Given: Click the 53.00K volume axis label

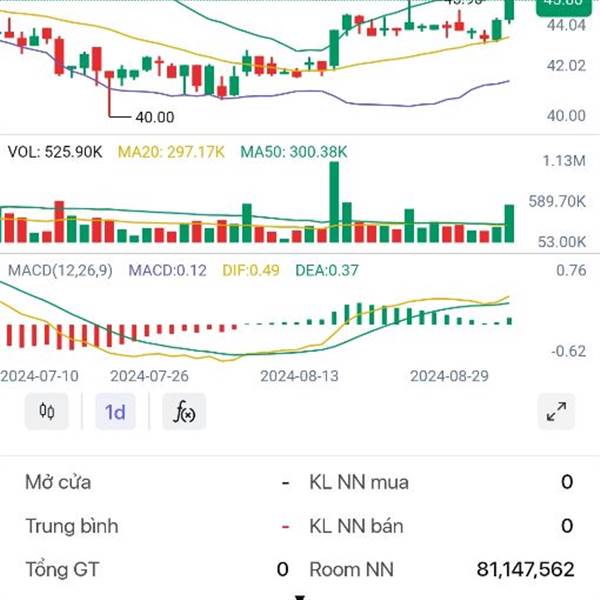Looking at the screenshot, I should [562, 242].
